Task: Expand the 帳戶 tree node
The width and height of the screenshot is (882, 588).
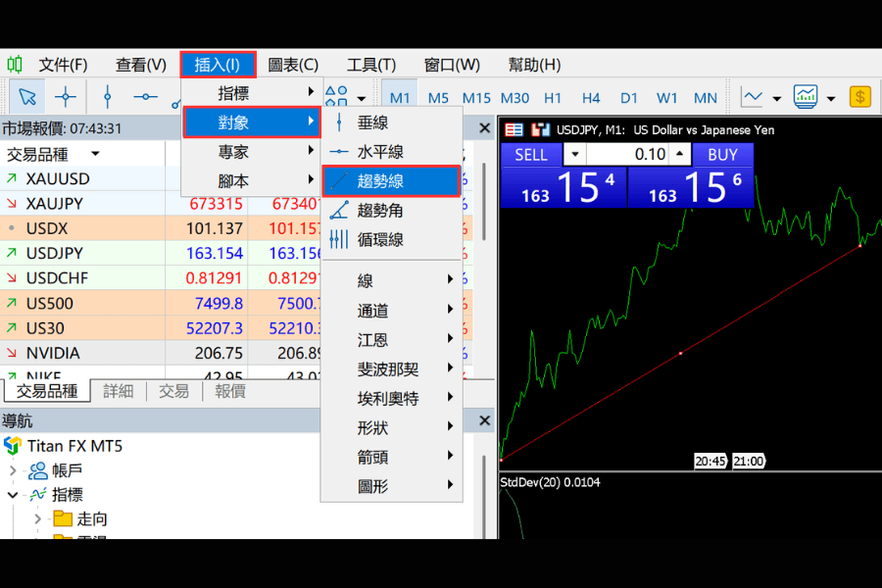Action: 13,469
